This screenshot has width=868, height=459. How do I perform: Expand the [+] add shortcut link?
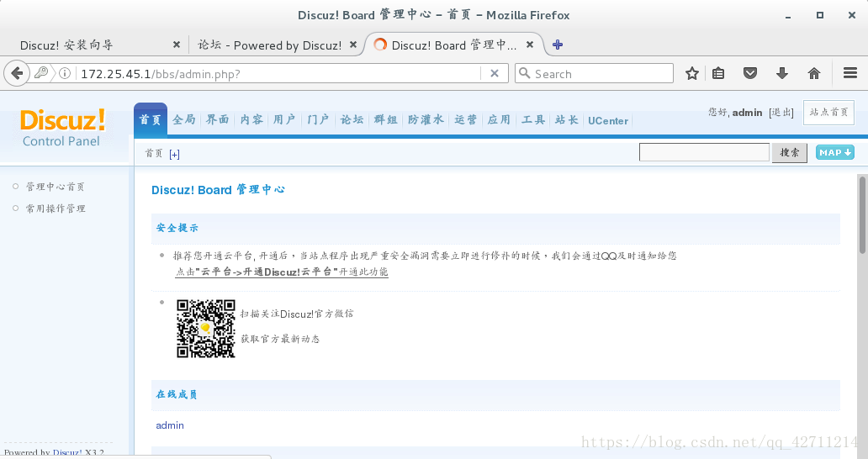click(174, 155)
